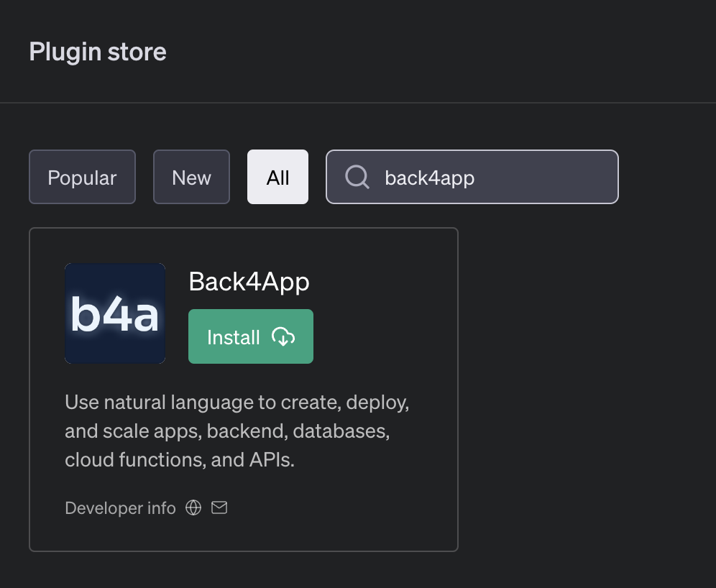Viewport: 716px width, 588px height.
Task: Click the word Install on green button
Action: pos(234,337)
